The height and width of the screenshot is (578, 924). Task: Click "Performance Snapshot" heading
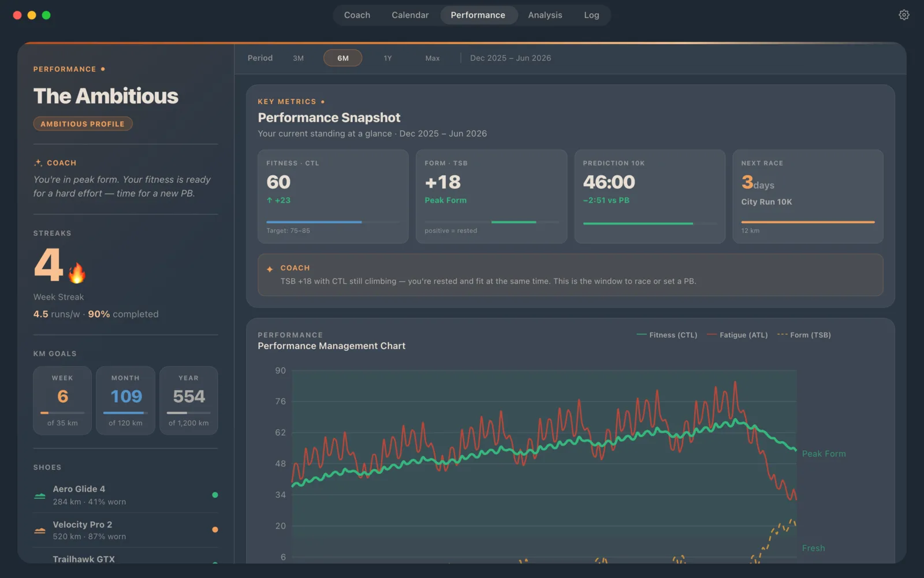pos(329,118)
